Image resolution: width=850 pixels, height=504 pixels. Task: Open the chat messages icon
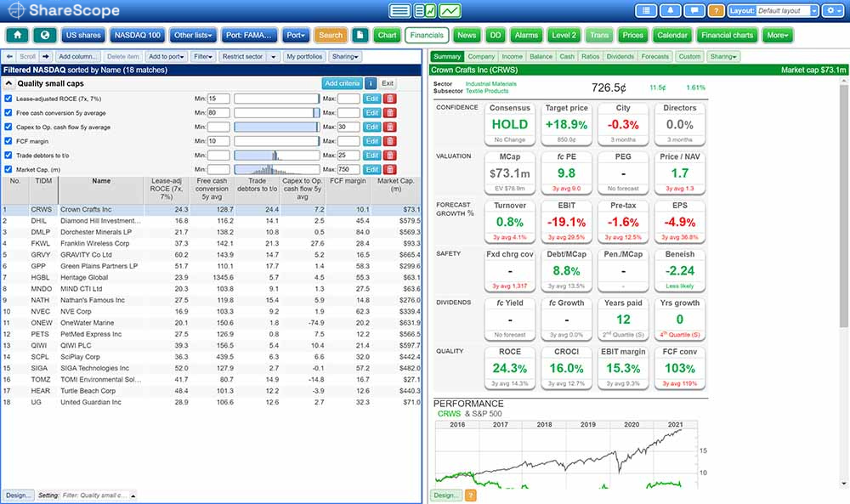[x=694, y=11]
